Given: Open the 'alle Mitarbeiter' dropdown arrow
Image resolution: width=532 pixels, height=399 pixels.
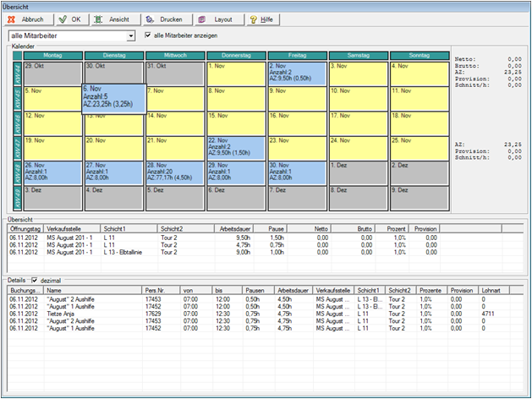Looking at the screenshot, I should pos(131,36).
